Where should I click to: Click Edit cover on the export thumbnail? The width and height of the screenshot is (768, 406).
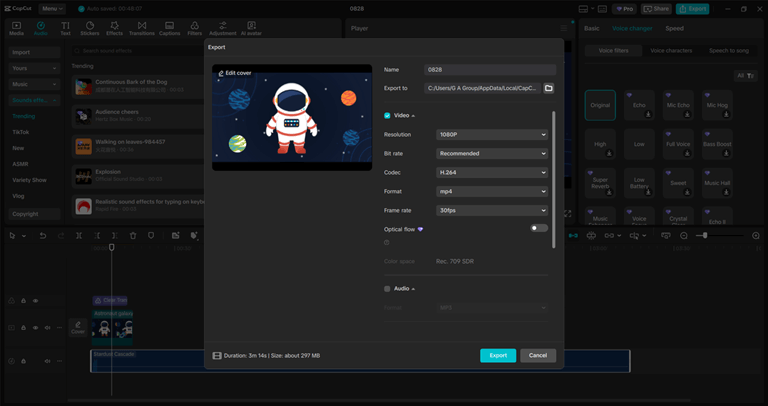(x=235, y=73)
